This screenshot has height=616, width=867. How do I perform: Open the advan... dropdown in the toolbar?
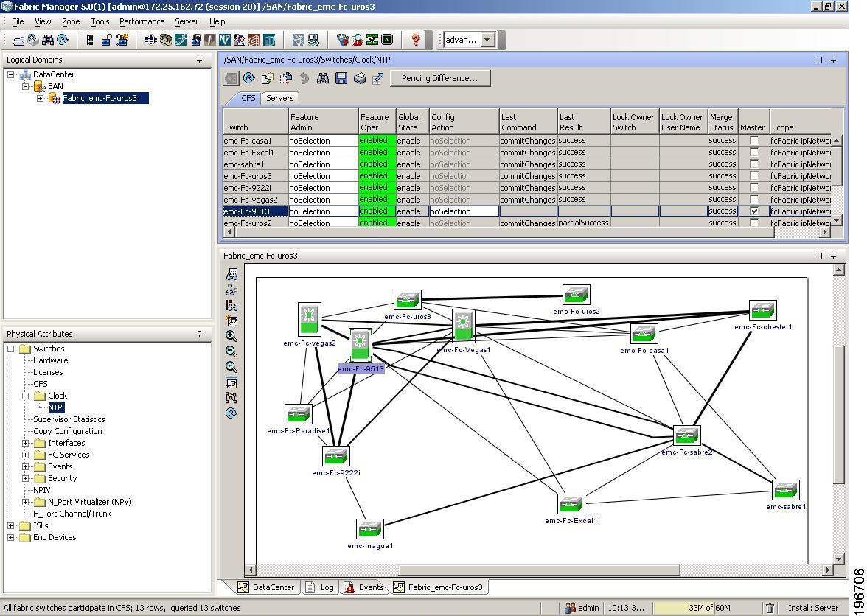[x=487, y=40]
